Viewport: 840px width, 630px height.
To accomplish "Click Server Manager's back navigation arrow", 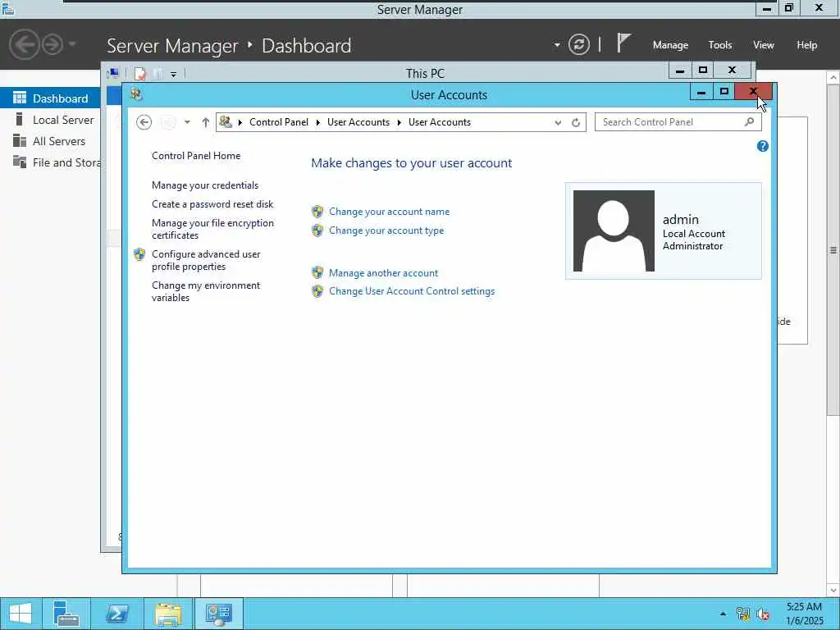I will tap(24, 44).
